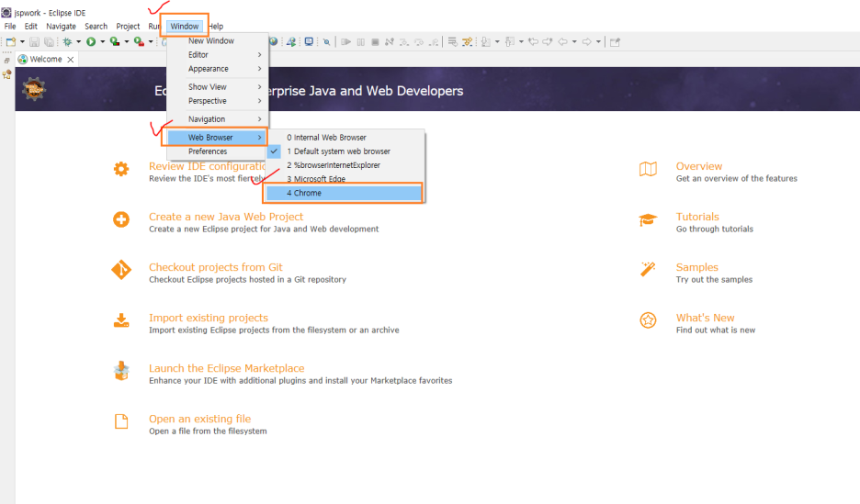Select the Welcome tab

[46, 59]
